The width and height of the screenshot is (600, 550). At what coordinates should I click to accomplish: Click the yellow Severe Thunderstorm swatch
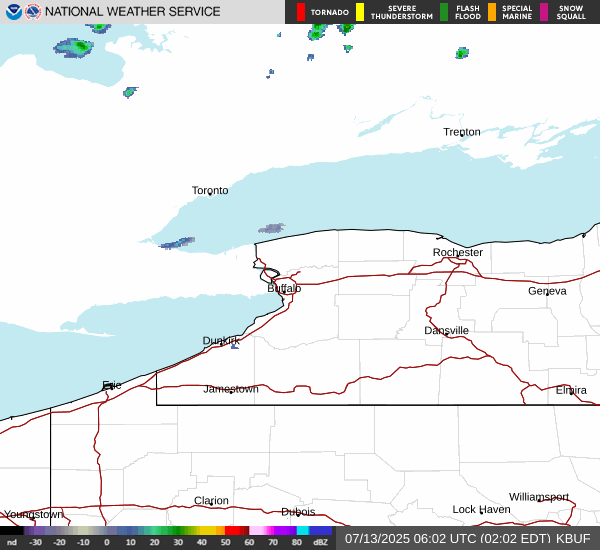click(360, 12)
